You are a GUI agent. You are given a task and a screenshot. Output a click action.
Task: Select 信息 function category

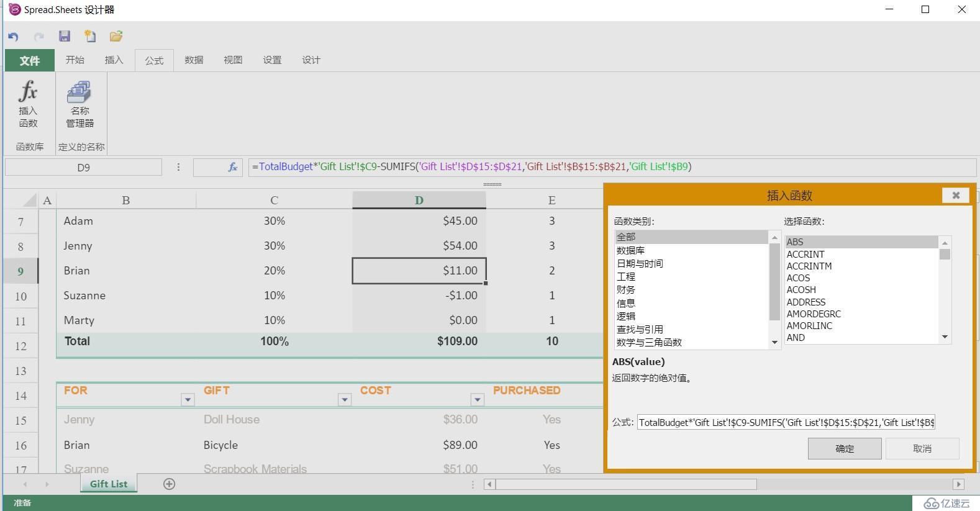(691, 303)
